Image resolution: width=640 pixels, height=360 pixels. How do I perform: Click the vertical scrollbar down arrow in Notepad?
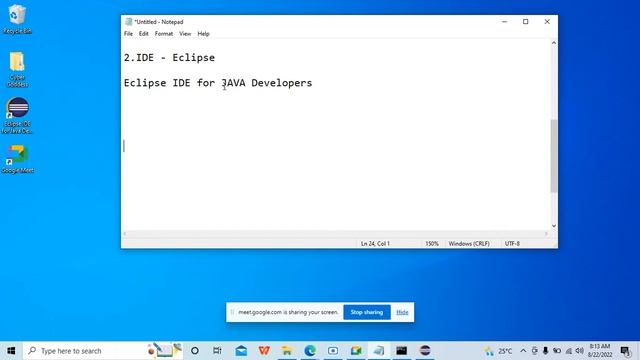(554, 226)
